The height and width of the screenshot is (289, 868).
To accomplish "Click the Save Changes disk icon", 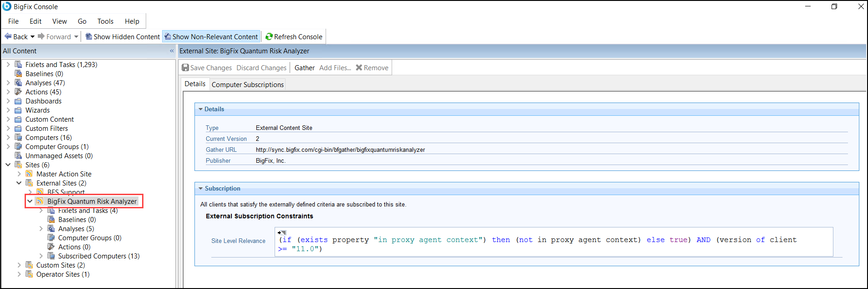I will point(185,67).
